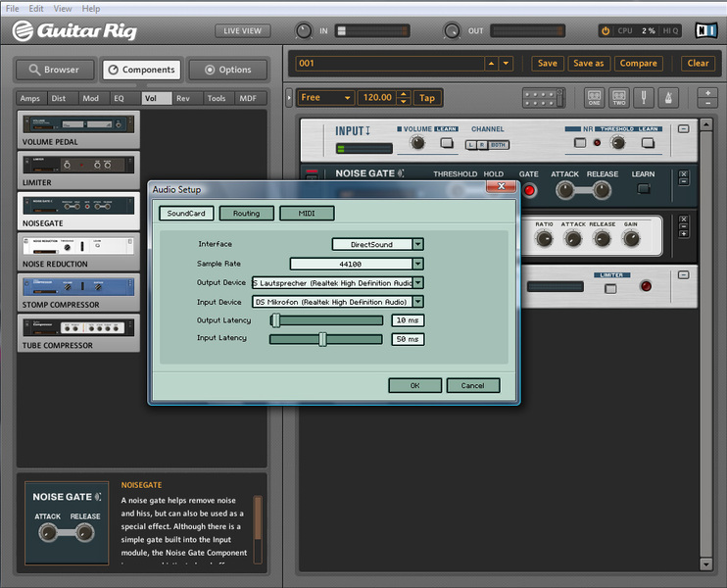Click the Save as button

tap(589, 64)
